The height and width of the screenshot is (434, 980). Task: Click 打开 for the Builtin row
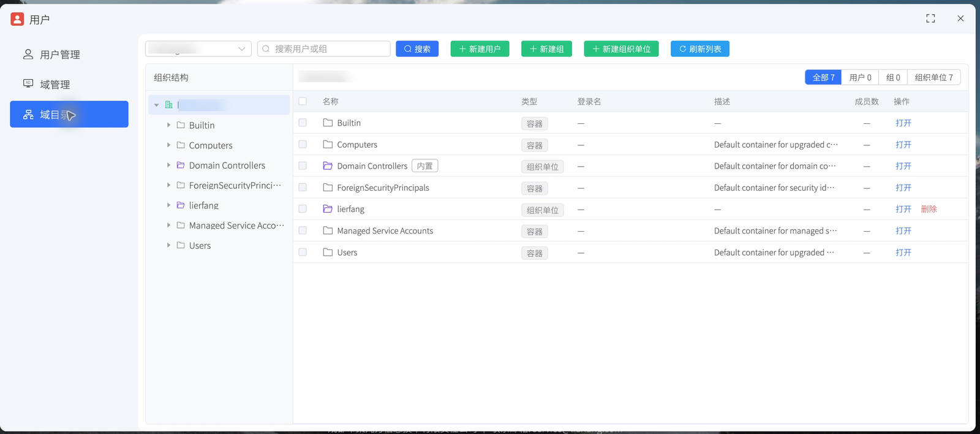[x=903, y=123]
